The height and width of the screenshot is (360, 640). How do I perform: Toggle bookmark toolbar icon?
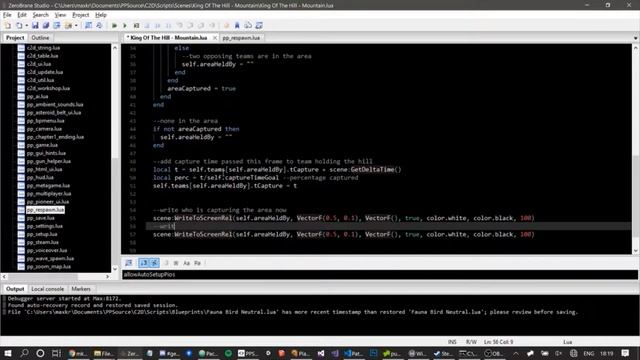point(237,26)
